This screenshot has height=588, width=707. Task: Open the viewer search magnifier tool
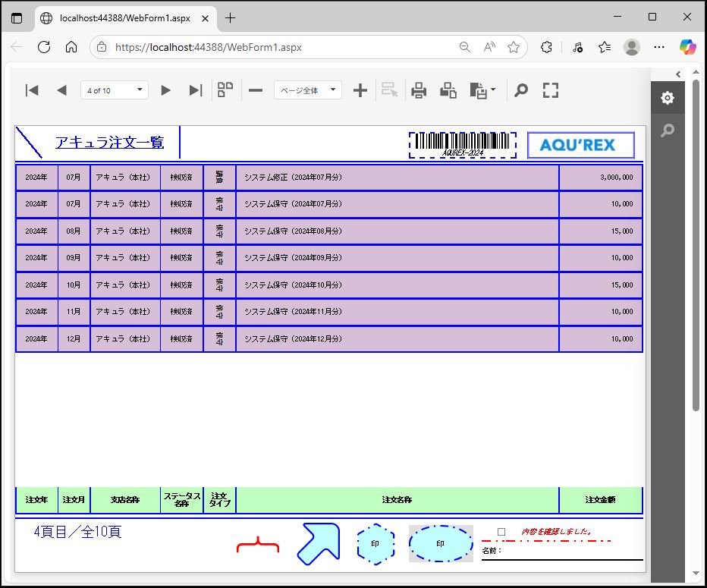pyautogui.click(x=521, y=90)
